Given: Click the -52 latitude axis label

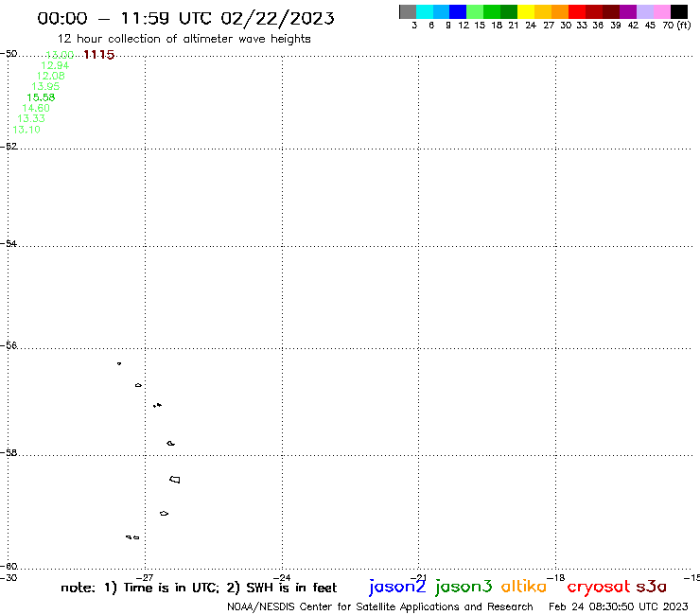Looking at the screenshot, I should pyautogui.click(x=9, y=146).
